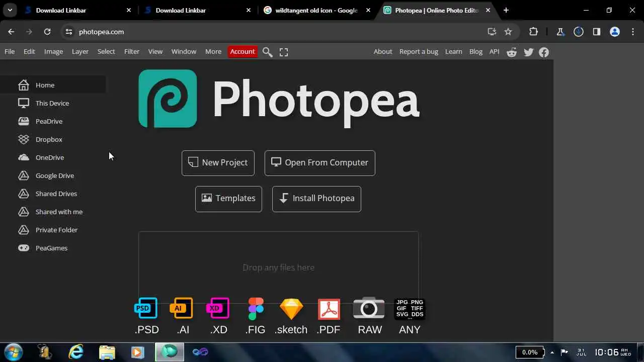Open the Blog link

point(475,51)
